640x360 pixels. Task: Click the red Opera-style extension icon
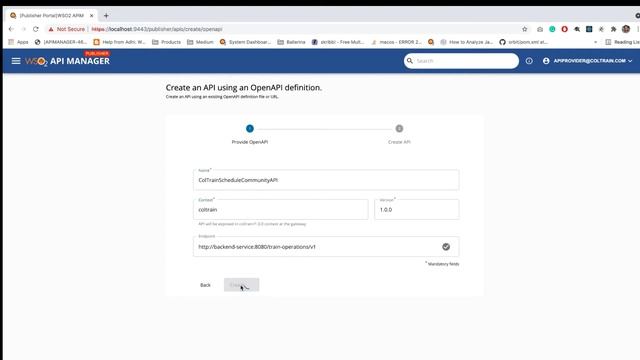(x=564, y=29)
